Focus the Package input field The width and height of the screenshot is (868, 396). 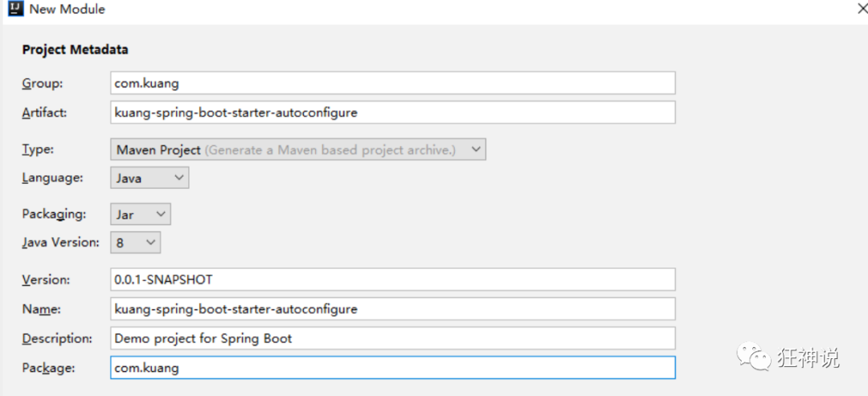tap(392, 368)
